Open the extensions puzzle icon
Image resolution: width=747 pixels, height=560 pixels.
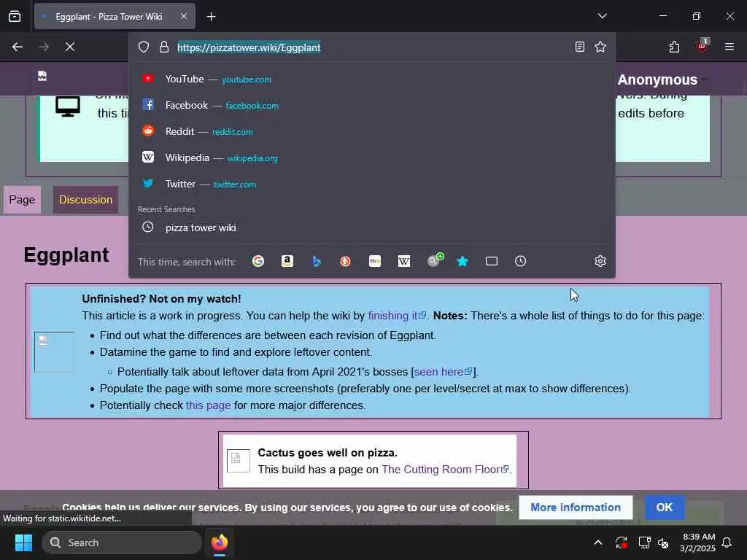(674, 47)
